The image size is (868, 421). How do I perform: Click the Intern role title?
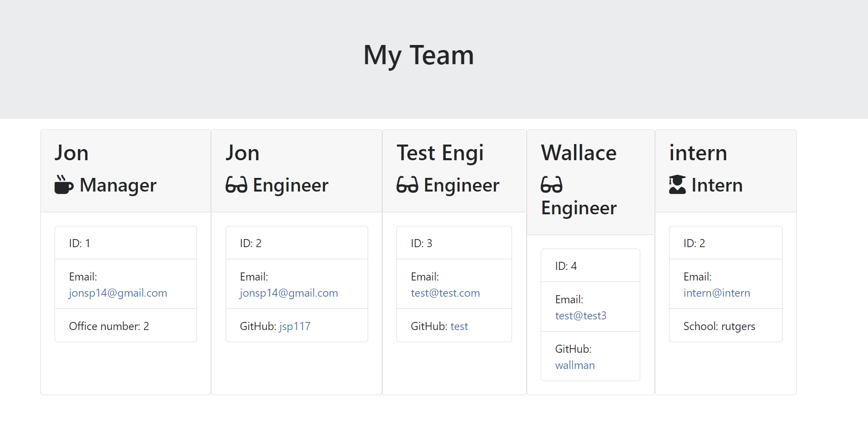(717, 185)
